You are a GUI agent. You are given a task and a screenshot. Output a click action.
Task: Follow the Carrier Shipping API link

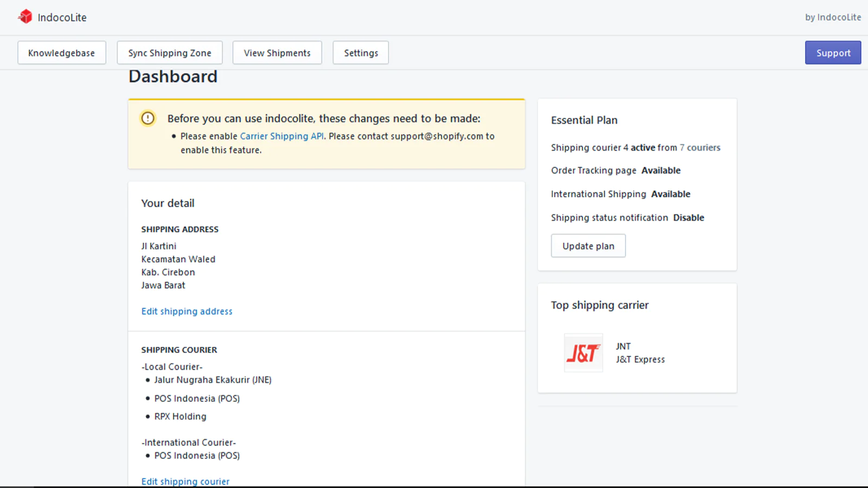[282, 136]
